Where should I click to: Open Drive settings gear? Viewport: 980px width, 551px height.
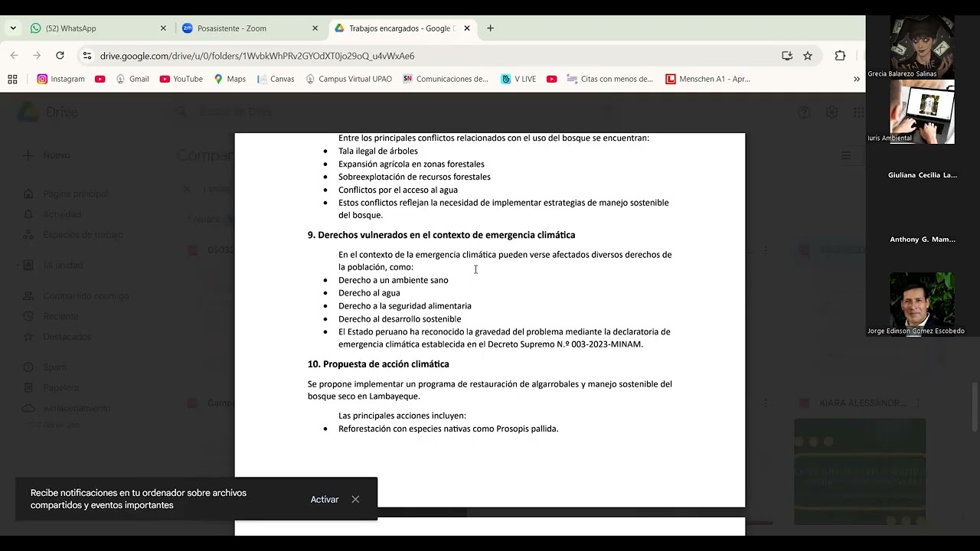click(x=831, y=112)
